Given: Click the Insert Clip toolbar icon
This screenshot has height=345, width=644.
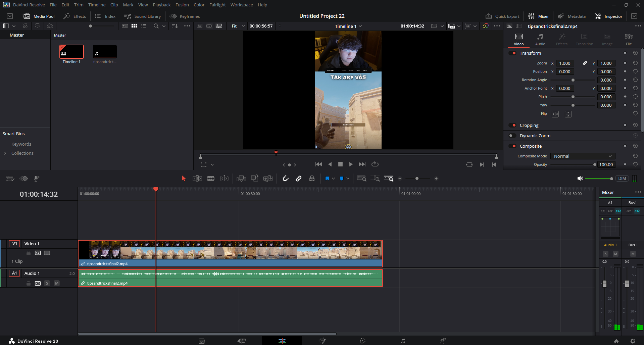Looking at the screenshot, I should pyautogui.click(x=241, y=179).
